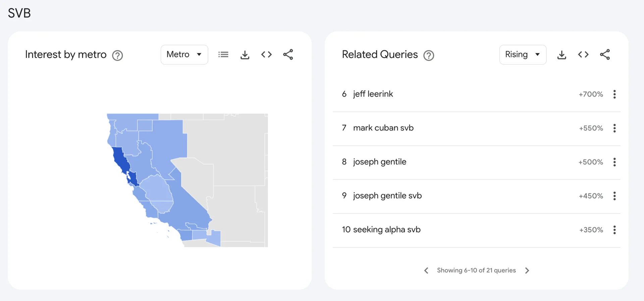Open more options for jeff leerink
644x301 pixels.
(614, 94)
